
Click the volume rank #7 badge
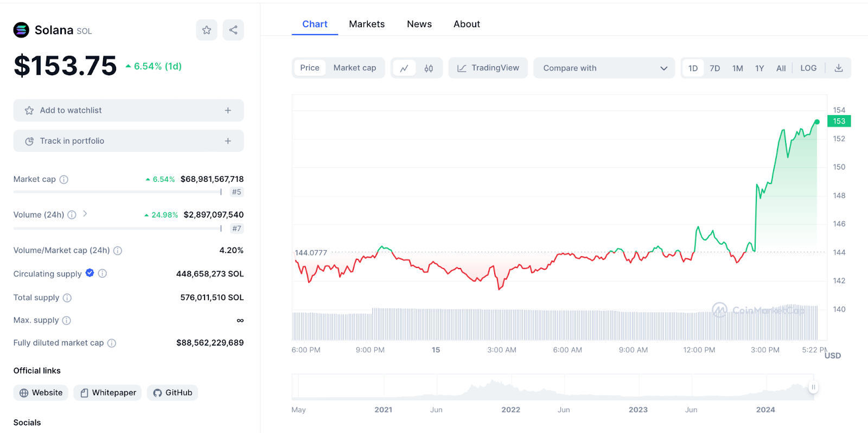pos(237,228)
